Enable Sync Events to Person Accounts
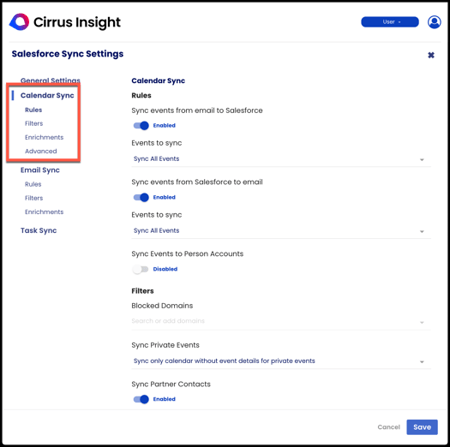The width and height of the screenshot is (450, 447). [140, 269]
